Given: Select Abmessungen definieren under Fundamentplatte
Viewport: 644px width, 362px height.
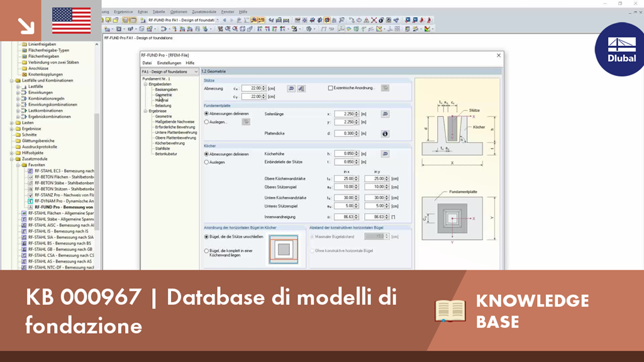Looking at the screenshot, I should coord(206,114).
